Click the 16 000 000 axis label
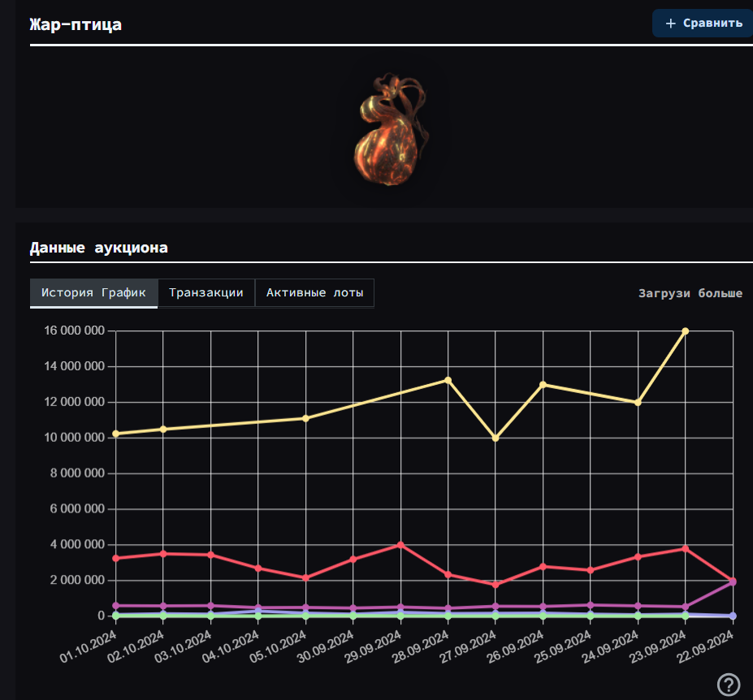This screenshot has width=753, height=700. [x=75, y=331]
